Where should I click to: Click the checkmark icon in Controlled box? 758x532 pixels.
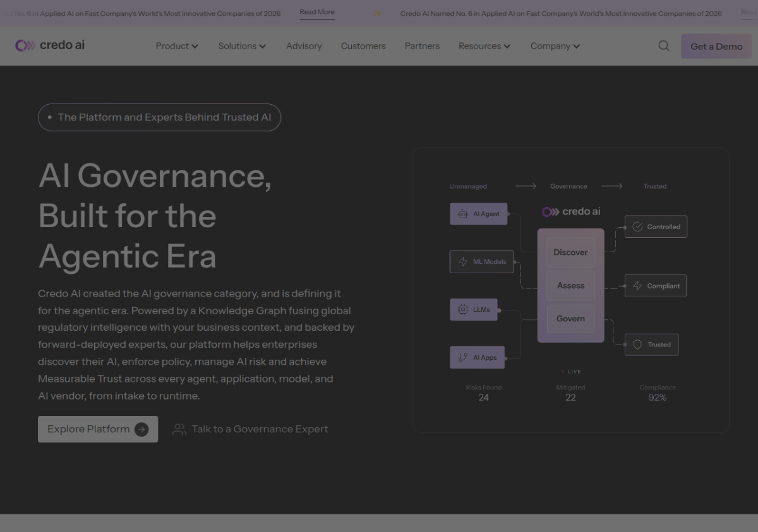pyautogui.click(x=637, y=227)
